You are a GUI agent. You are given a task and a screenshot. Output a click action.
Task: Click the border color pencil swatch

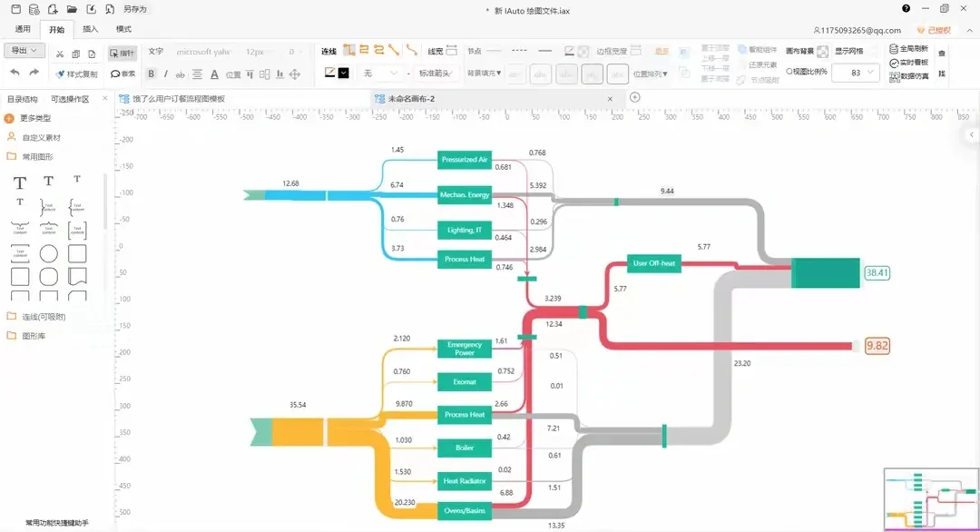click(569, 51)
